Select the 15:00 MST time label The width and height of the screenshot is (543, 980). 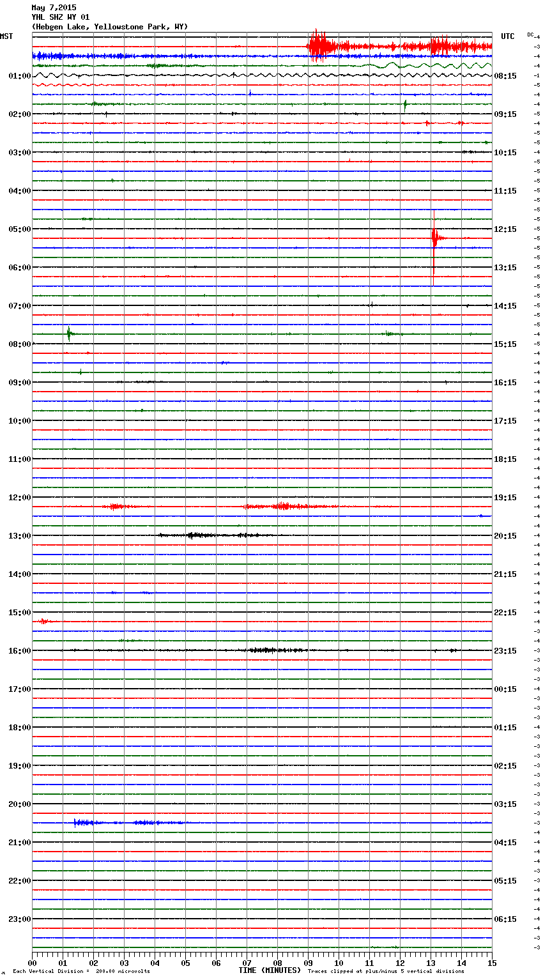click(20, 613)
